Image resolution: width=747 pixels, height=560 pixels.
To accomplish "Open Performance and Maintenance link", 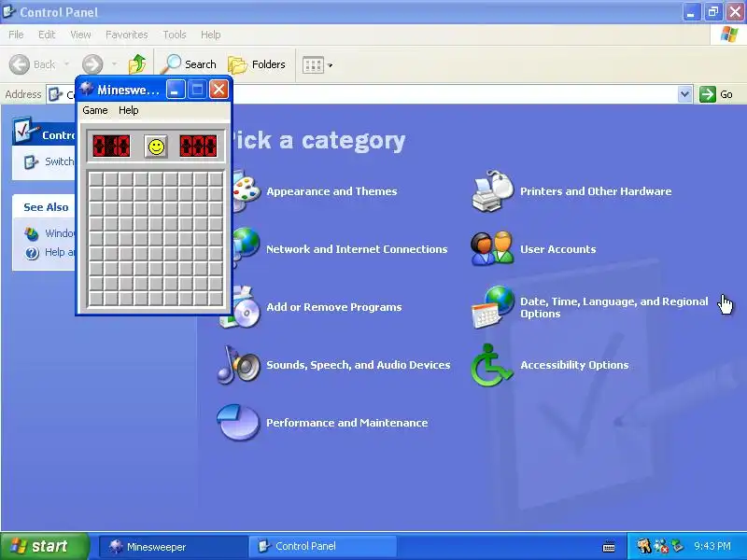I will (x=346, y=423).
